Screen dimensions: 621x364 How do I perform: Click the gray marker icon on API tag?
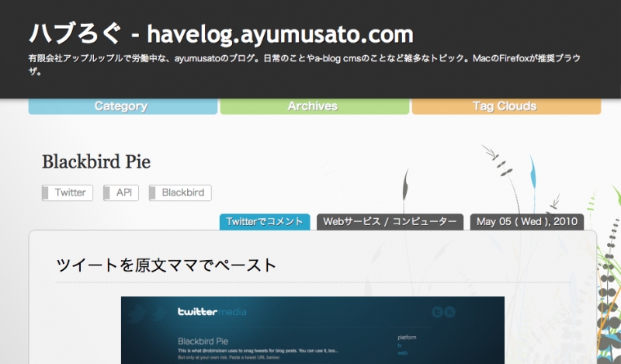pos(107,192)
